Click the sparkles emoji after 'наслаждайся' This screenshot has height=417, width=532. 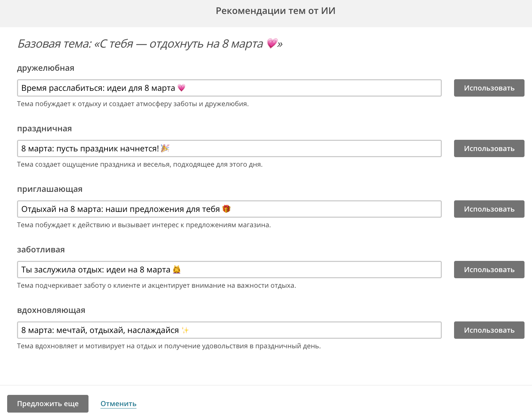pos(185,330)
